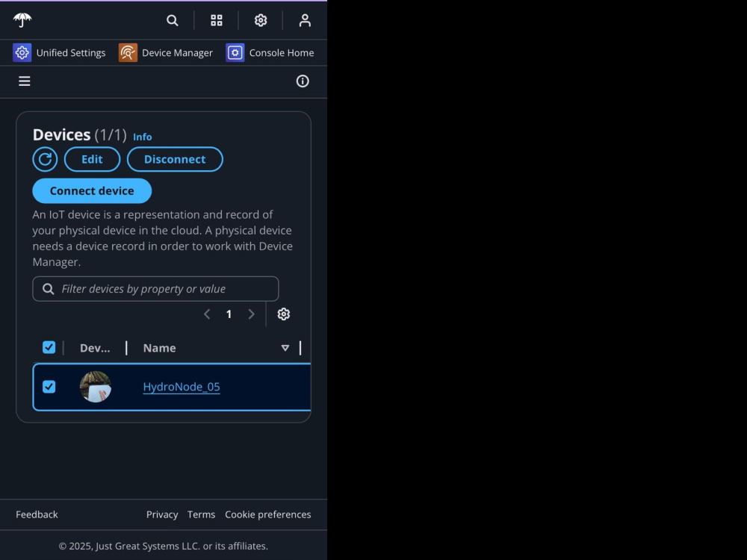Open search via magnifier icon in header
The width and height of the screenshot is (747, 560).
click(173, 20)
